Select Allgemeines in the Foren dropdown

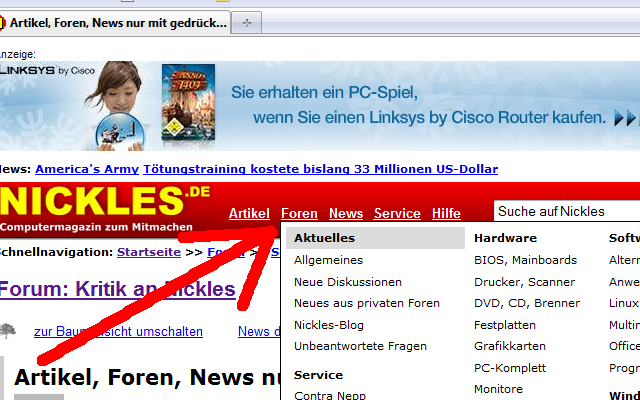pos(329,260)
